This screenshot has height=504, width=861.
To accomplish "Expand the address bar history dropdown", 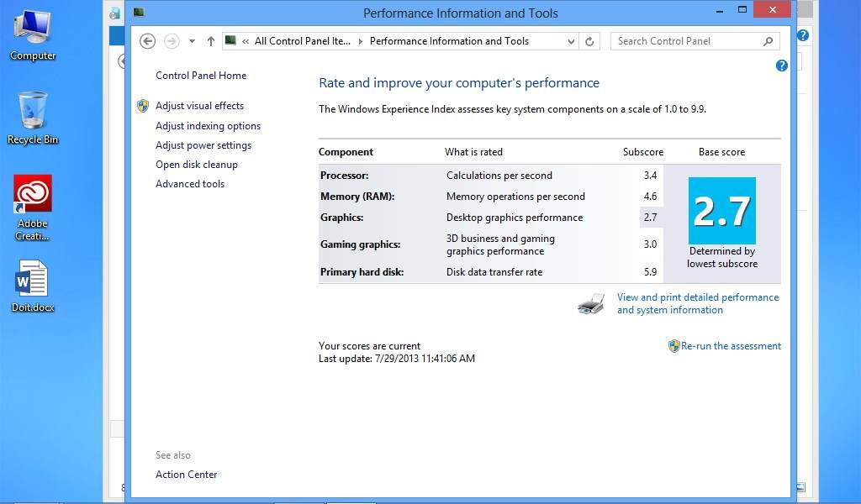I will [x=571, y=41].
